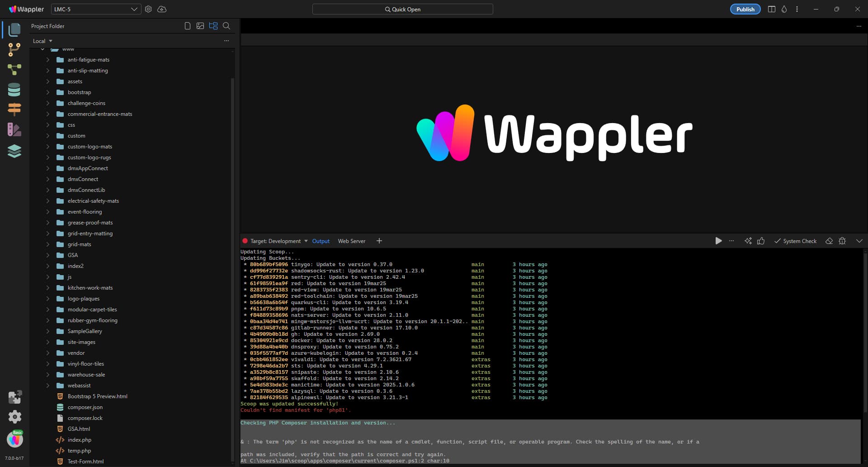Create a new file in Project Folder
Viewport: 868px width, 467px height.
pos(188,26)
